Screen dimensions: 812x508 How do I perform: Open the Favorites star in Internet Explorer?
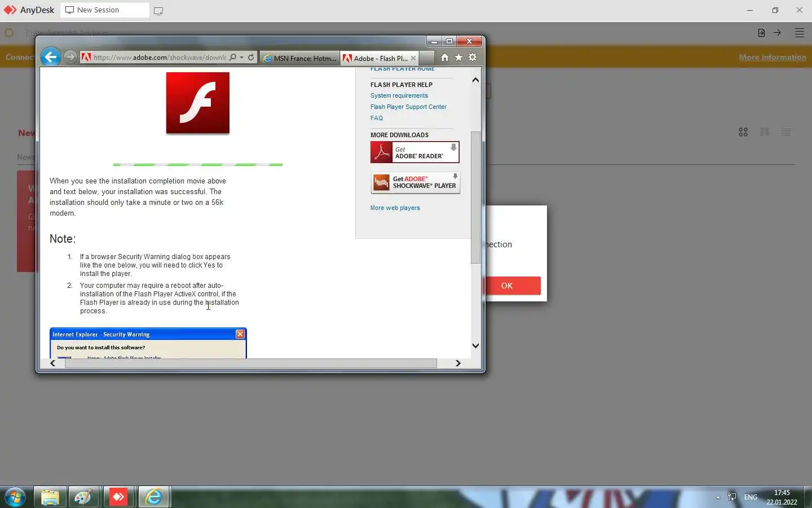coord(458,58)
